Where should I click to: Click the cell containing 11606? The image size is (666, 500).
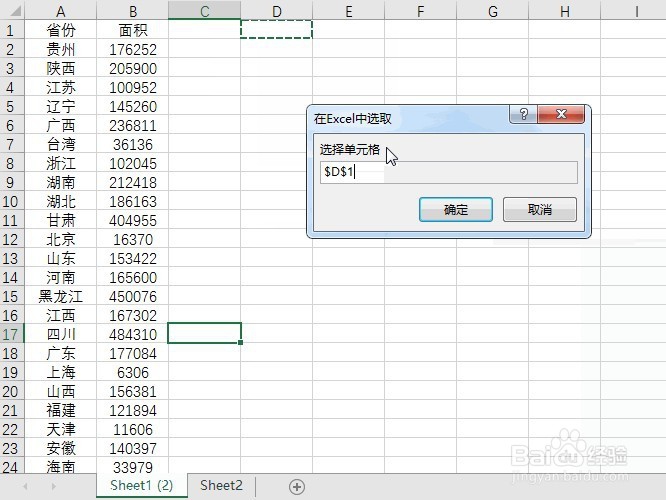pos(133,429)
